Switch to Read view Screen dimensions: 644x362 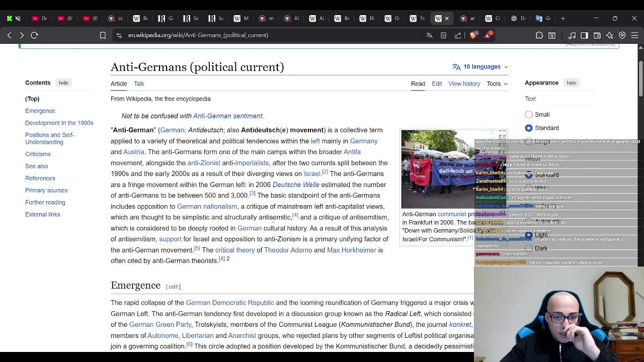pos(418,84)
